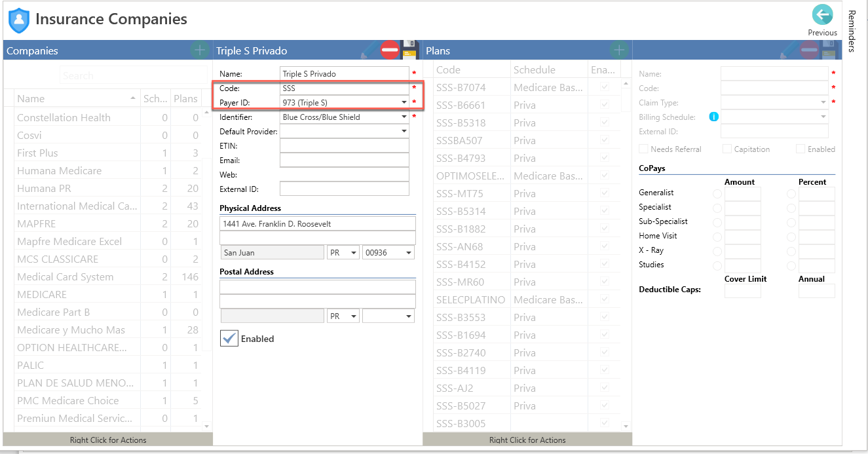Click the company Name field
The image size is (868, 454).
345,73
